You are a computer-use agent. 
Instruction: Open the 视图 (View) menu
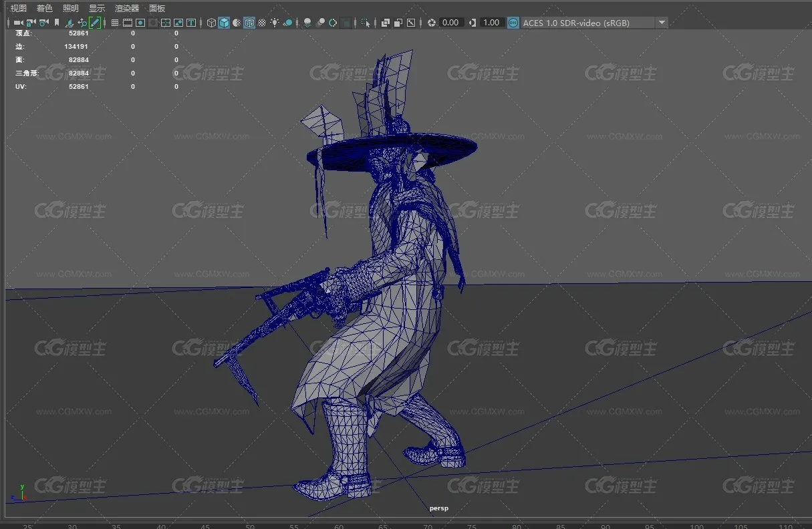tap(19, 8)
